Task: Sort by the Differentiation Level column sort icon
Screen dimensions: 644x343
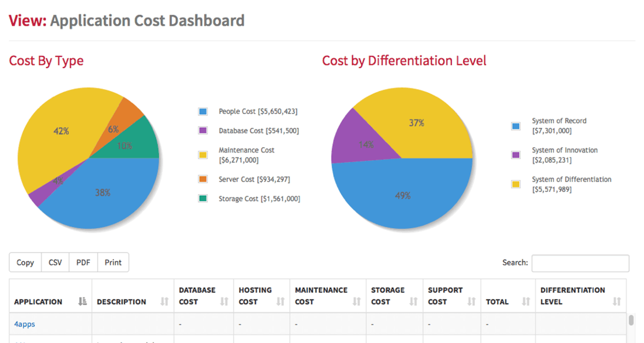Action: (x=617, y=301)
